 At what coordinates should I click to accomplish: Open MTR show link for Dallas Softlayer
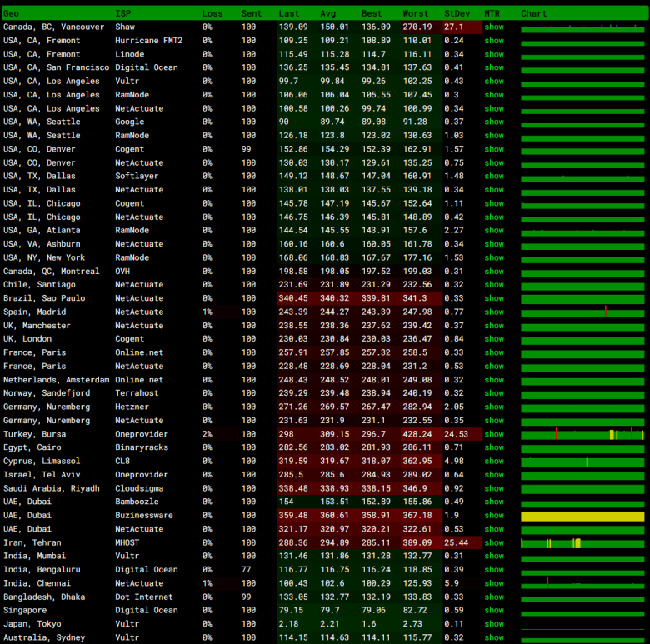click(x=494, y=176)
